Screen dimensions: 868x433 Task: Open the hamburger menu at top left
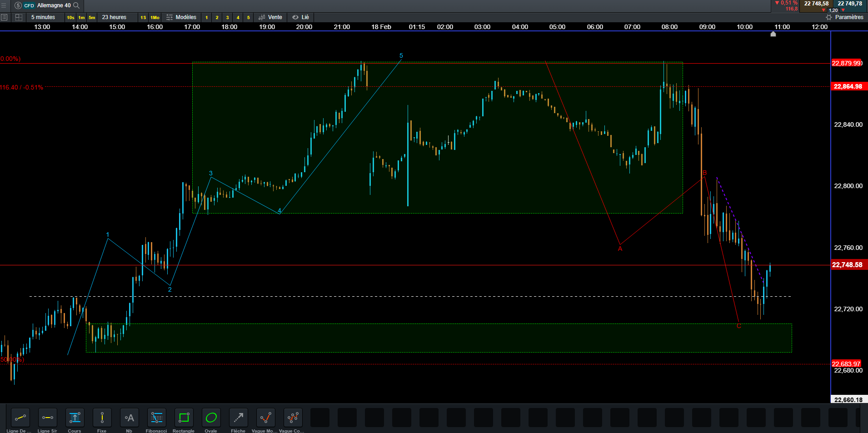pyautogui.click(x=4, y=5)
